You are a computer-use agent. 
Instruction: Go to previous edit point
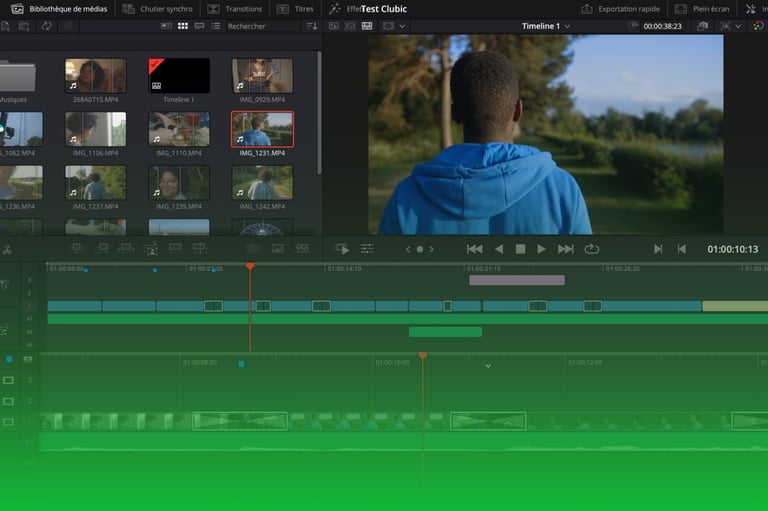(681, 249)
